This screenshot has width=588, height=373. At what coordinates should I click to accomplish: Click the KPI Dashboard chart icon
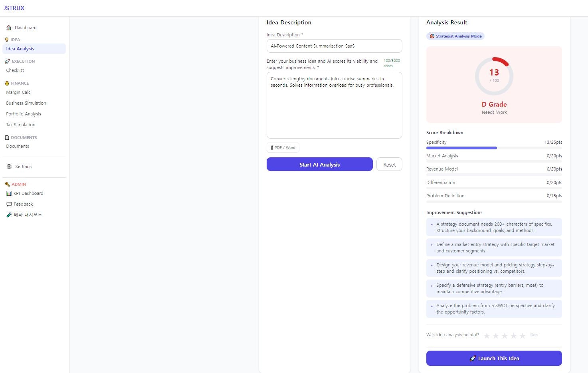9,193
